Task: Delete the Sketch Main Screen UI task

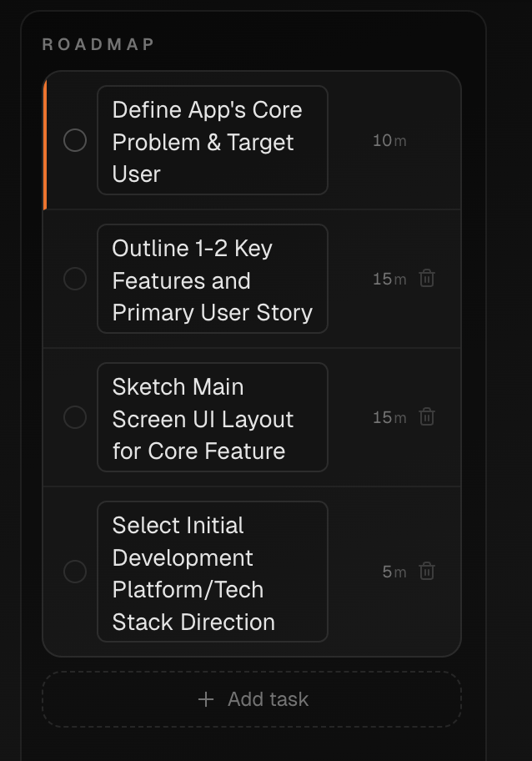Action: pyautogui.click(x=427, y=417)
